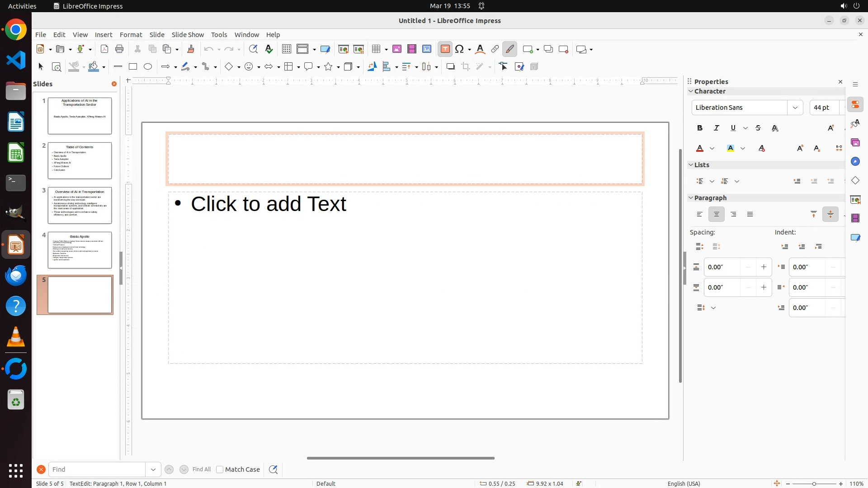Image resolution: width=868 pixels, height=488 pixels.
Task: Open the Navigator sidebar panel
Action: pyautogui.click(x=855, y=162)
